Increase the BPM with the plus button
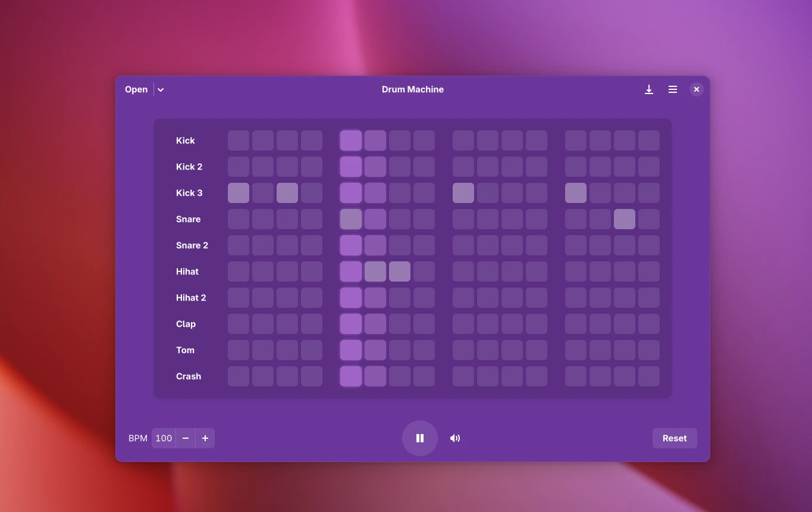The image size is (812, 512). [205, 438]
